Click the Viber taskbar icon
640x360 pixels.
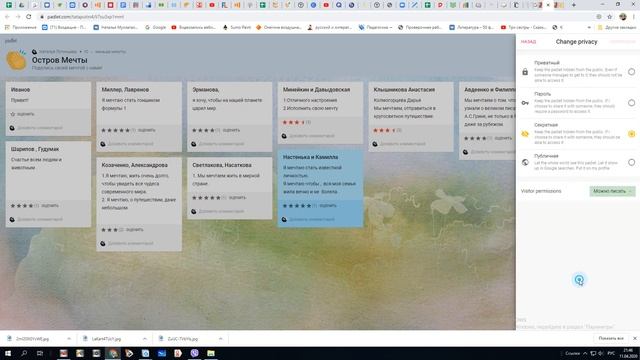(x=194, y=353)
